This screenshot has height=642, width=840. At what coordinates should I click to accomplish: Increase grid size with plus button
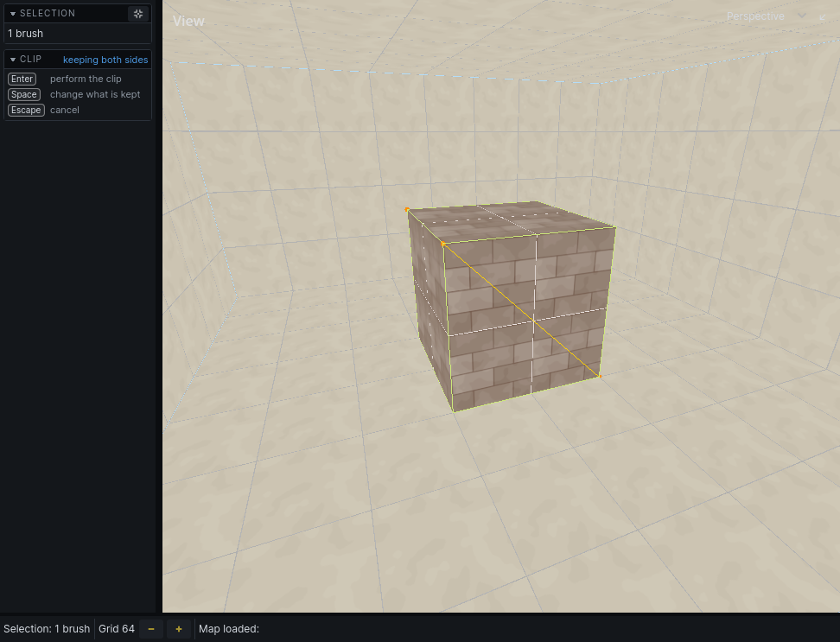pos(179,629)
